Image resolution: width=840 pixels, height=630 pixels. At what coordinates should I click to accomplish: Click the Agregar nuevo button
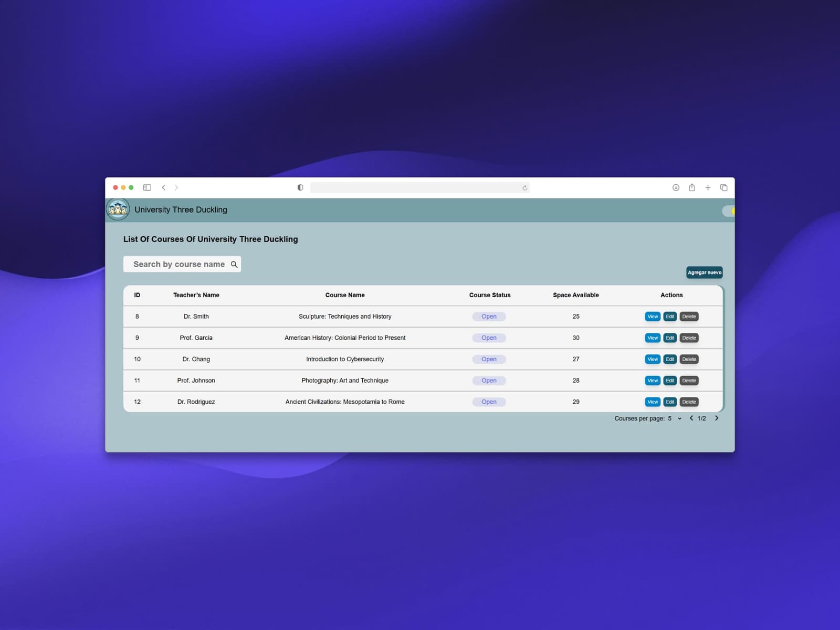(705, 272)
